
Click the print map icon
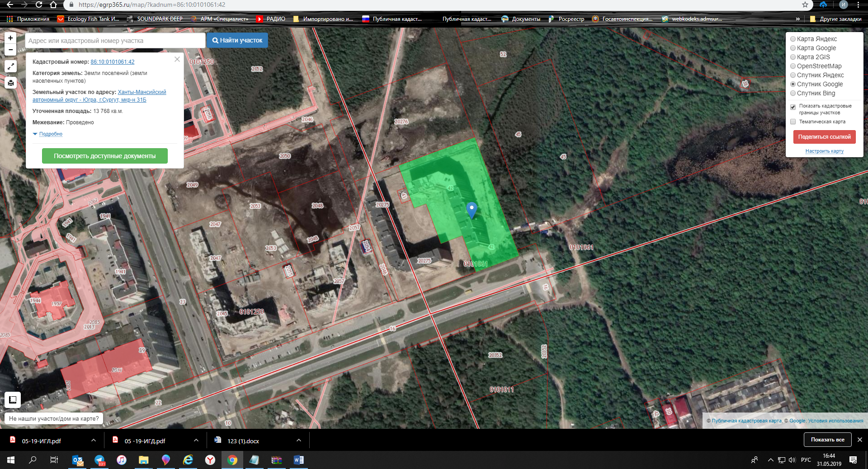10,83
